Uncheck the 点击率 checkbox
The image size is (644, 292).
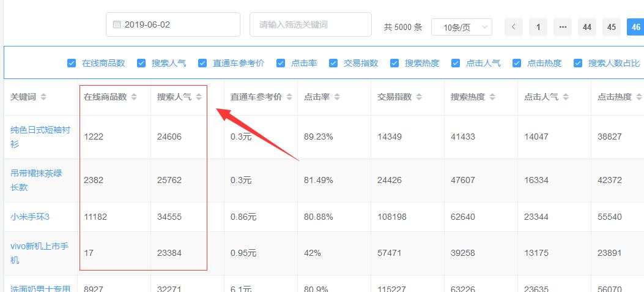point(281,63)
